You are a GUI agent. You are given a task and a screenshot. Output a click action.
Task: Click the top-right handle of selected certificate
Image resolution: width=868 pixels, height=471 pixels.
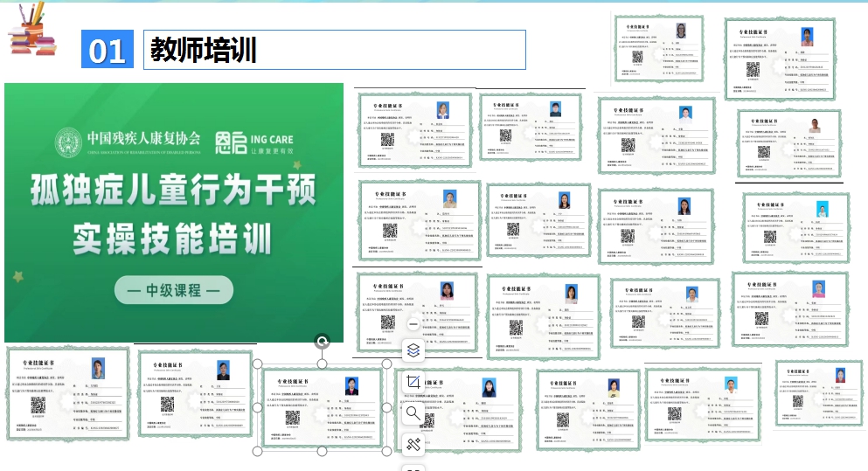click(387, 364)
